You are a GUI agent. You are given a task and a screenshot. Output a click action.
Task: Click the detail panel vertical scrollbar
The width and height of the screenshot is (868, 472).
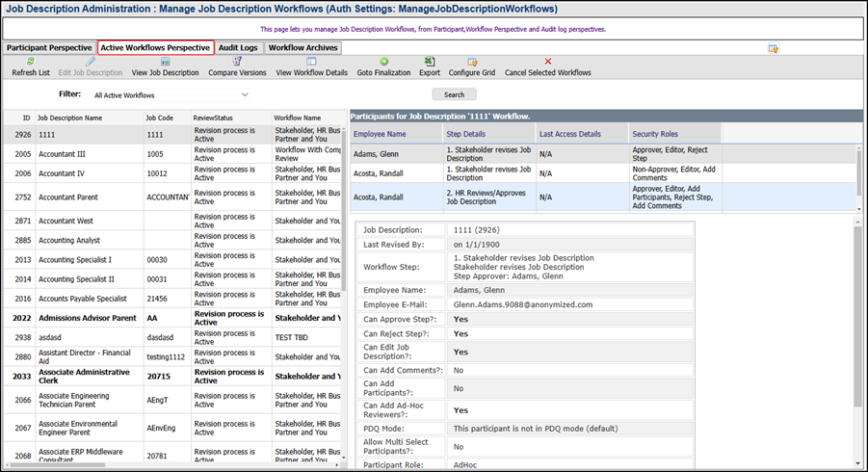(x=857, y=315)
